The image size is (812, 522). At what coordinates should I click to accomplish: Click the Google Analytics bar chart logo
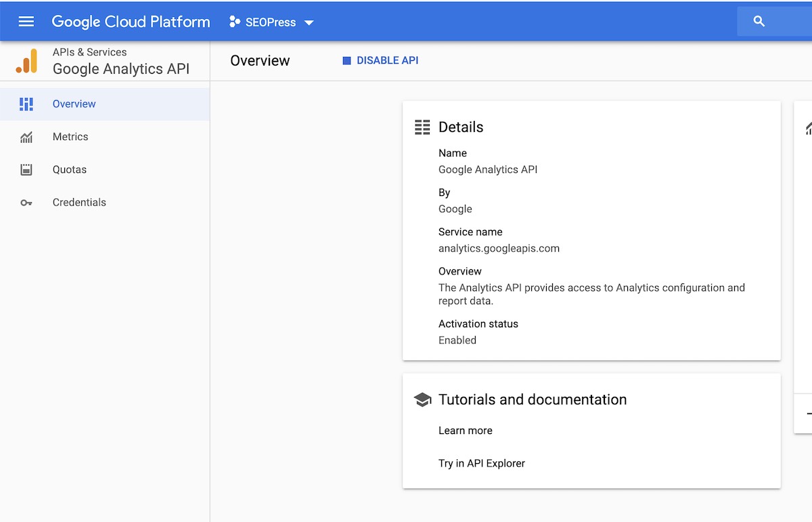click(27, 61)
